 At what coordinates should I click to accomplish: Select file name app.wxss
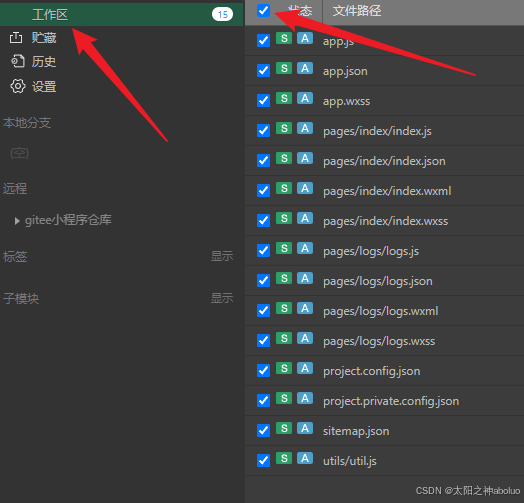pos(347,101)
